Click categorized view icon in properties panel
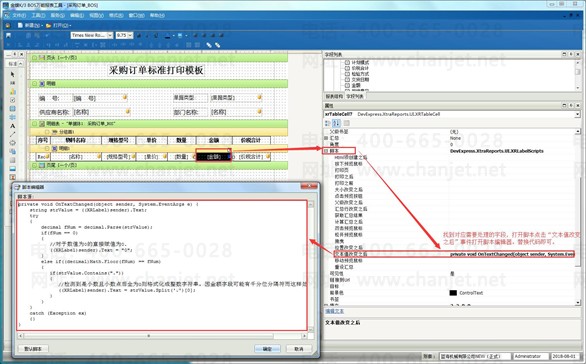 [x=327, y=123]
